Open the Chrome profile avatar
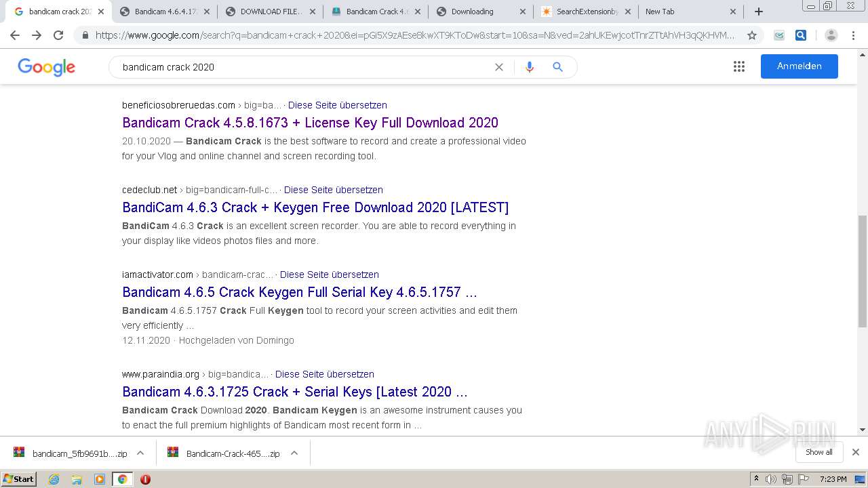This screenshot has width=868, height=488. click(x=831, y=35)
